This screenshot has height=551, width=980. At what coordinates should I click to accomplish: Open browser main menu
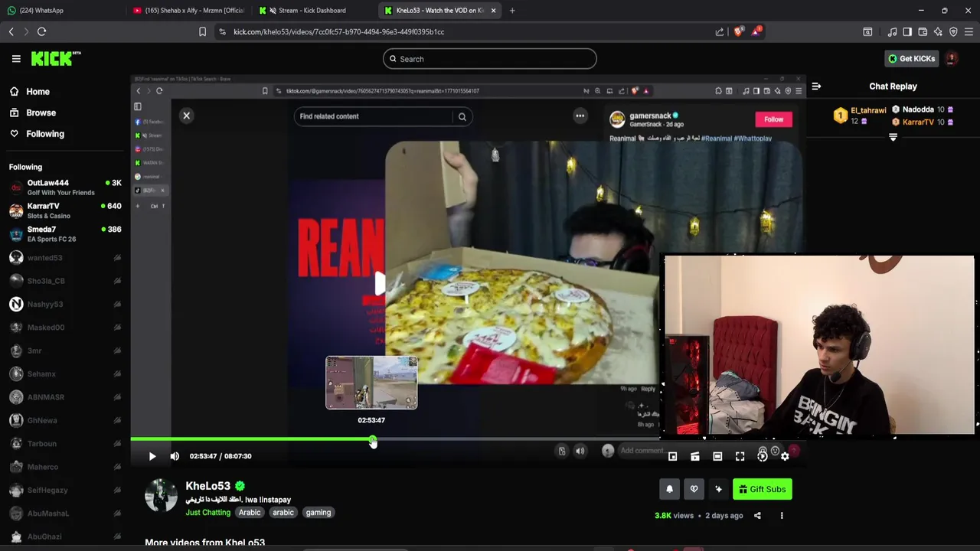coord(969,31)
